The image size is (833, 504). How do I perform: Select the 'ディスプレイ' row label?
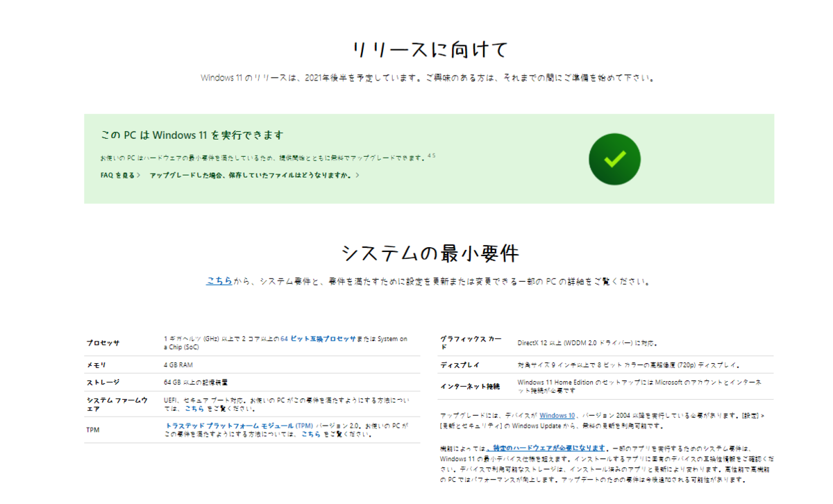click(460, 365)
